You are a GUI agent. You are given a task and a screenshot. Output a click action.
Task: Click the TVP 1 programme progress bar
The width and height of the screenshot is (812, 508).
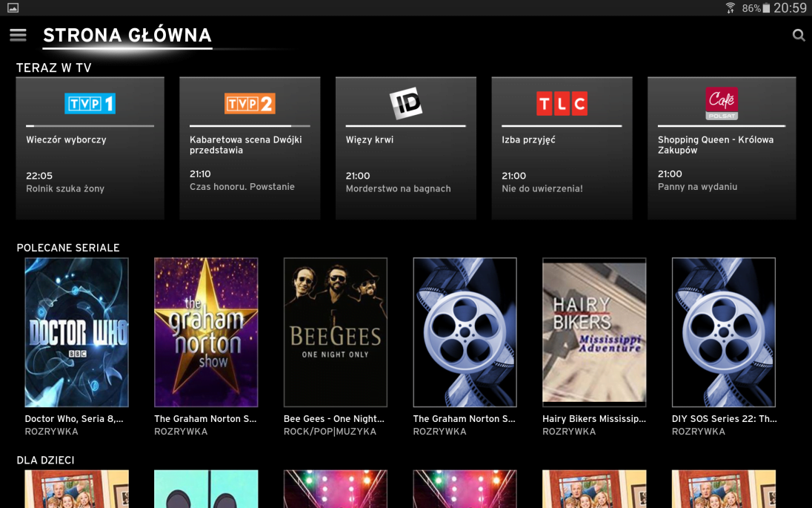[90, 126]
